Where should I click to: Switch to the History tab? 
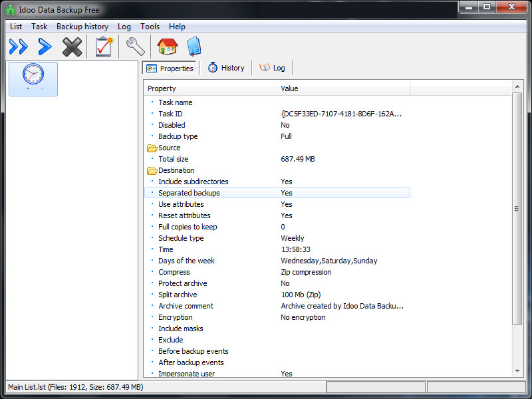pyautogui.click(x=226, y=68)
